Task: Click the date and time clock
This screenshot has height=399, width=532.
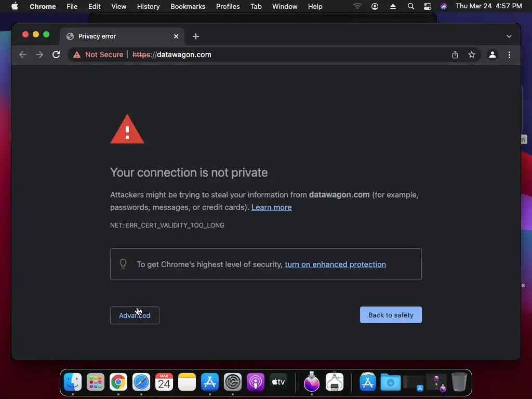Action: 488,6
